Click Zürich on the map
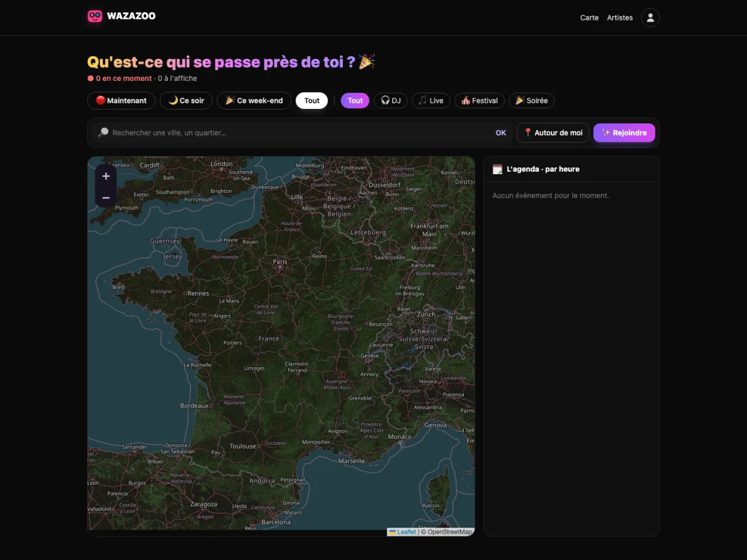747x560 pixels. [x=426, y=315]
